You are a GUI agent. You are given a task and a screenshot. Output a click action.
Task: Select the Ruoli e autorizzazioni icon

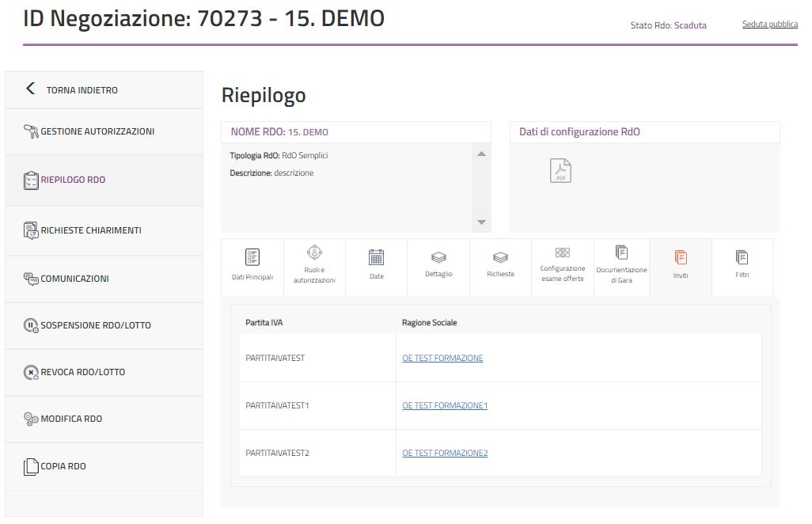314,253
